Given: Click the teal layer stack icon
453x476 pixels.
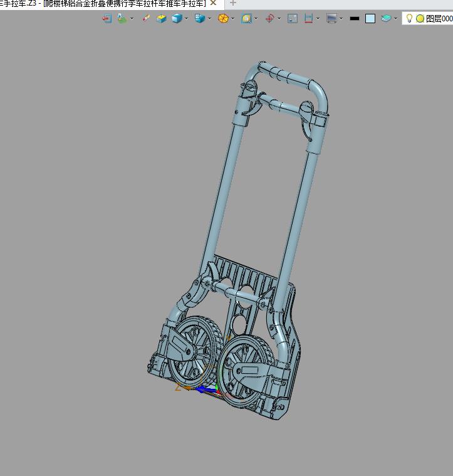Looking at the screenshot, I should point(386,19).
